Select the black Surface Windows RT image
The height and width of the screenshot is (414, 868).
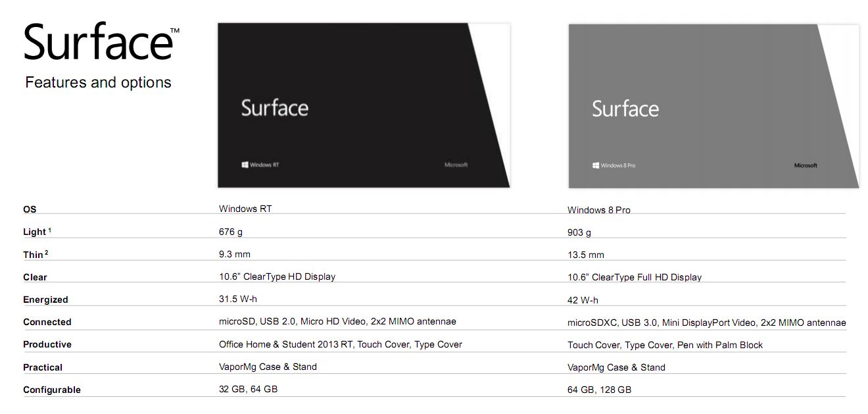click(x=364, y=105)
